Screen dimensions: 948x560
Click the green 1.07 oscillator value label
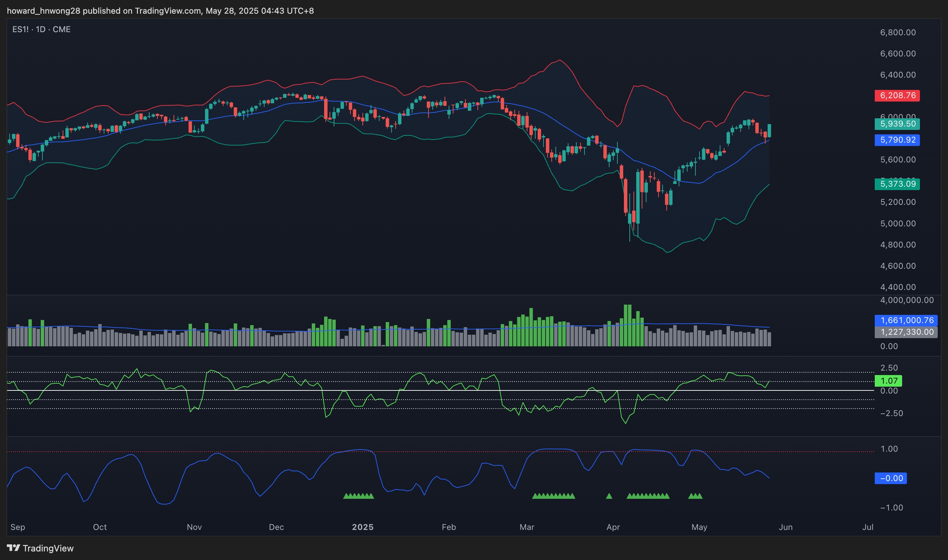[x=888, y=381]
